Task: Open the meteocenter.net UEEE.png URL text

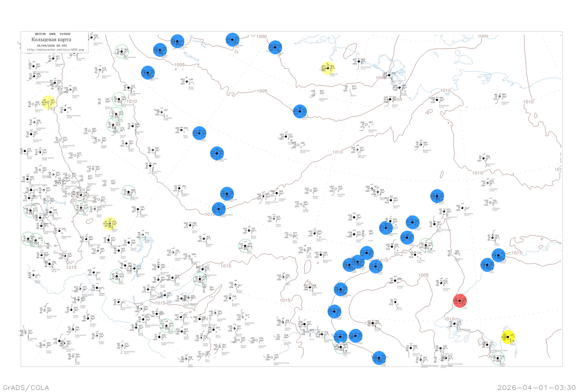Action: [55, 50]
